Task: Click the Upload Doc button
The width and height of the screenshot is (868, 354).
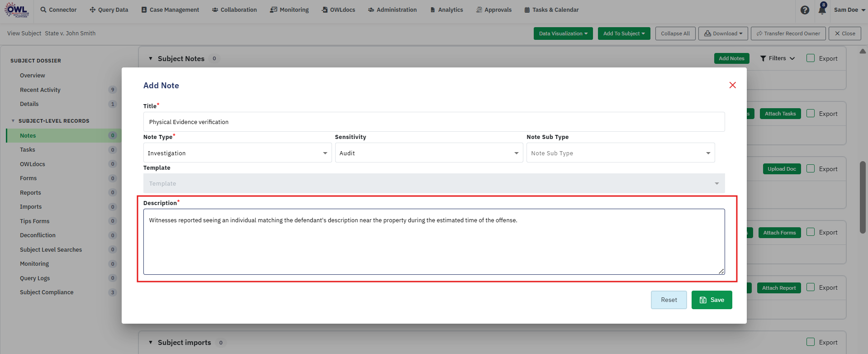Action: (x=782, y=169)
